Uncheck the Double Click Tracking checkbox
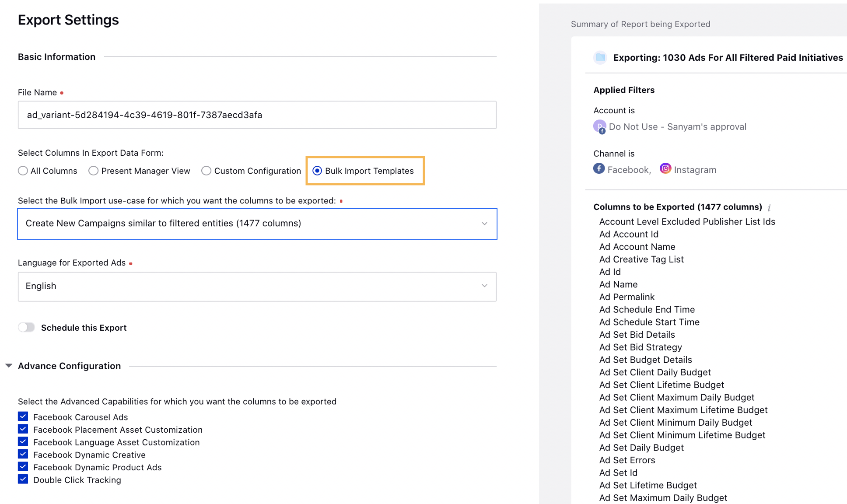Screen dimensions: 847x504 coord(23,479)
